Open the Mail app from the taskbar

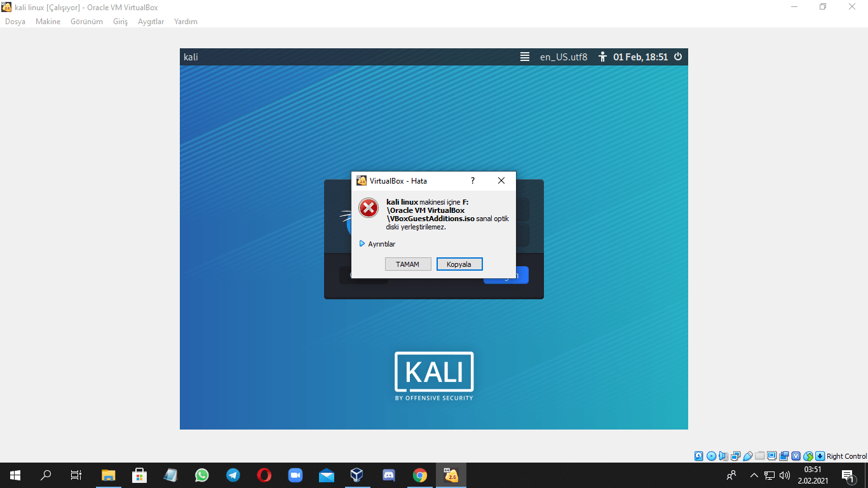(327, 475)
